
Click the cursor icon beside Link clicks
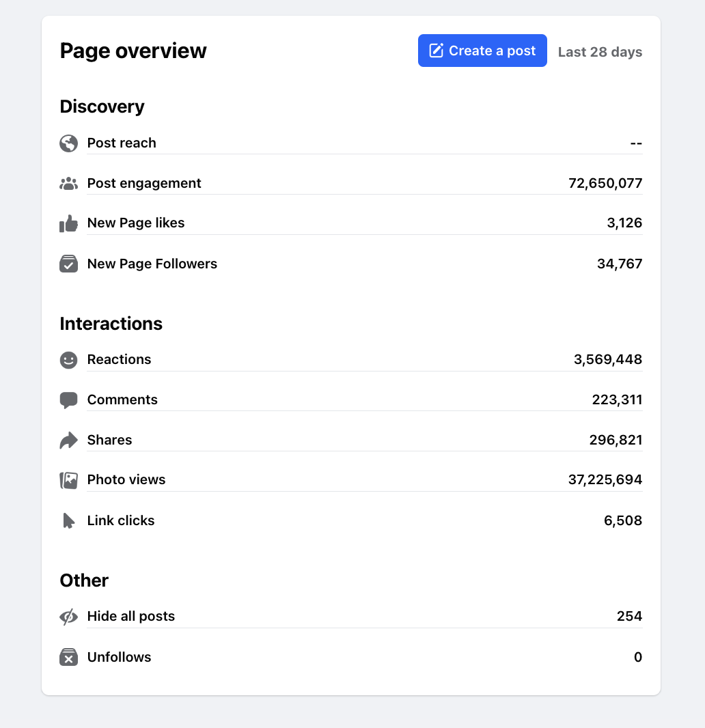(68, 521)
